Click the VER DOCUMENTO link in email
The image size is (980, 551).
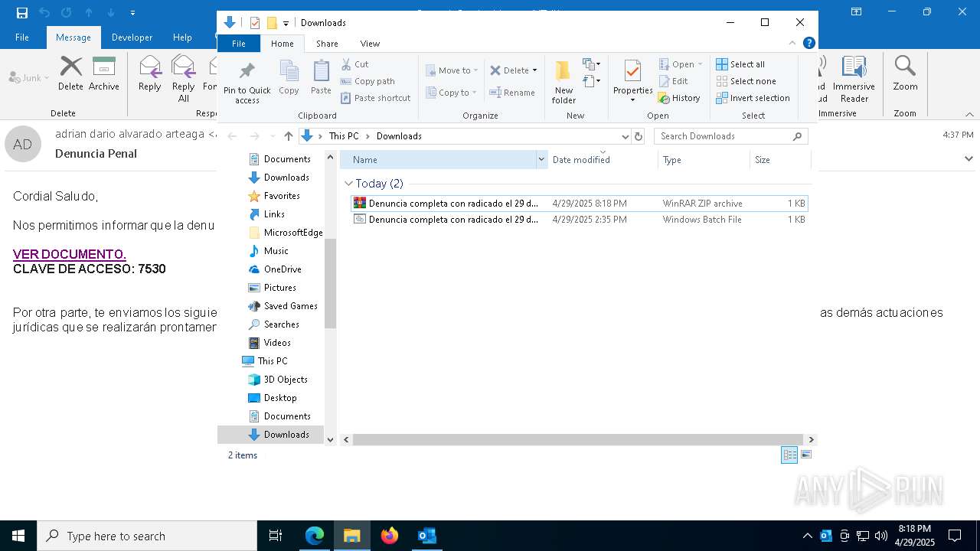69,254
